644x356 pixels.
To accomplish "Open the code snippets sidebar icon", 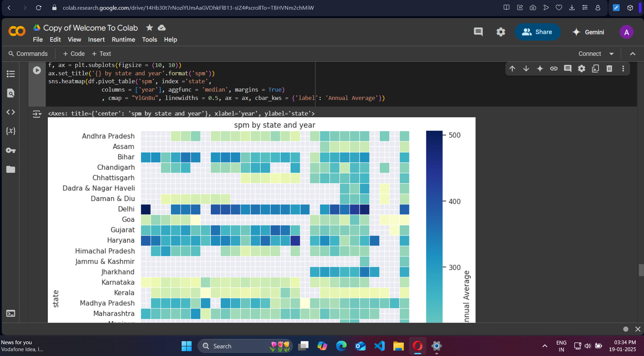I will 11,112.
